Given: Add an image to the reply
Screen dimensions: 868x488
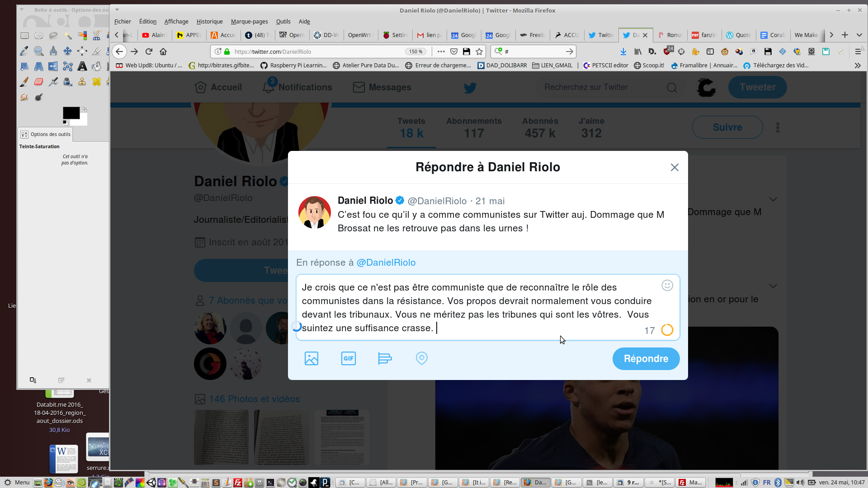Looking at the screenshot, I should (x=311, y=359).
